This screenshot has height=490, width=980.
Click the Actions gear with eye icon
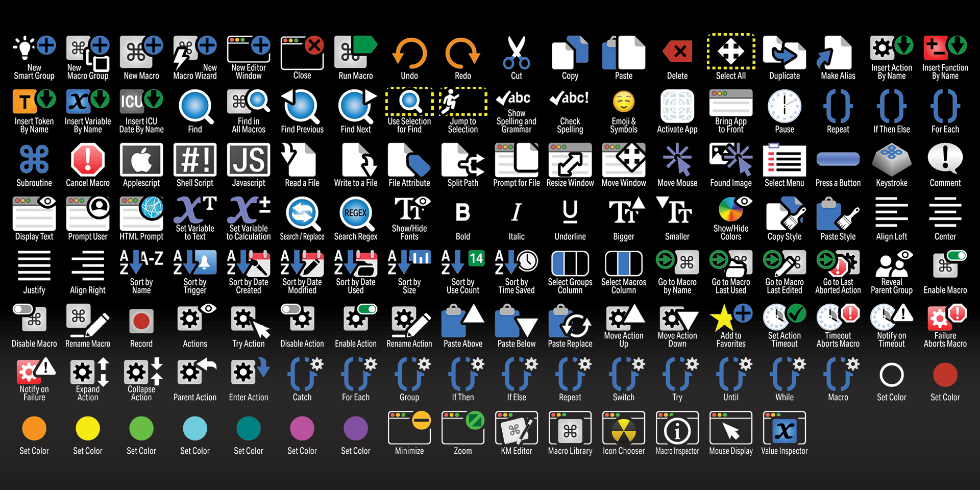pyautogui.click(x=197, y=317)
